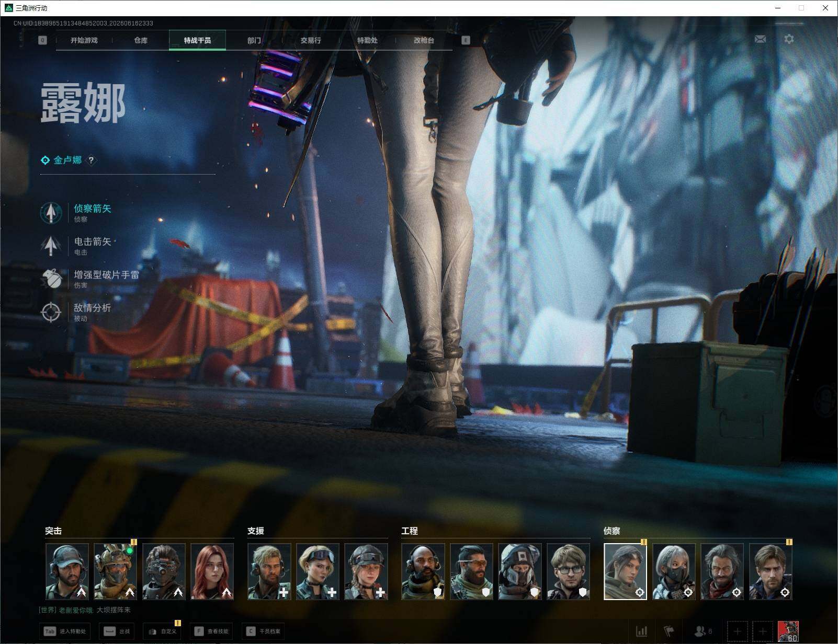Open the 部门 tab
Viewport: 838px width, 644px height.
(x=254, y=40)
